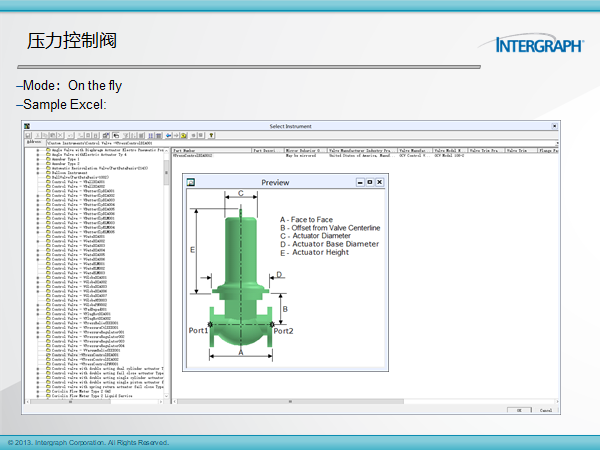This screenshot has height=450, width=600.
Task: Select Coriolis Flow Meter Type 2 GAS
Action: click(81, 391)
